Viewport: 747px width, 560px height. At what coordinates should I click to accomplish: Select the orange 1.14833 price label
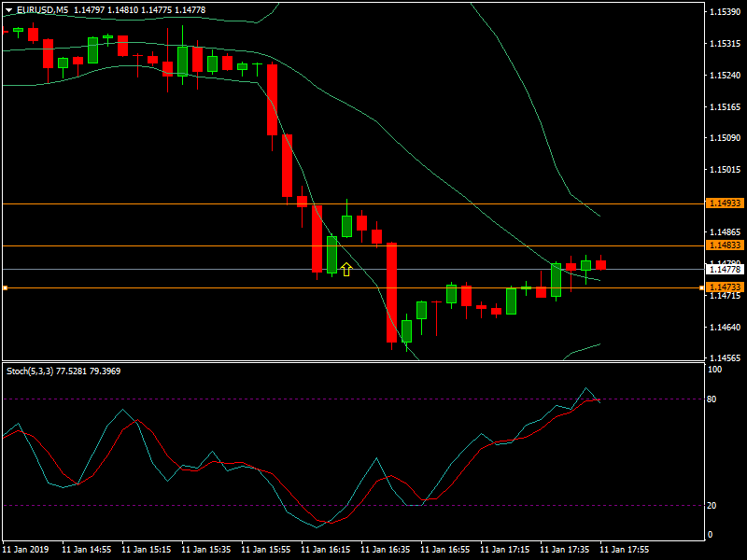[x=725, y=245]
